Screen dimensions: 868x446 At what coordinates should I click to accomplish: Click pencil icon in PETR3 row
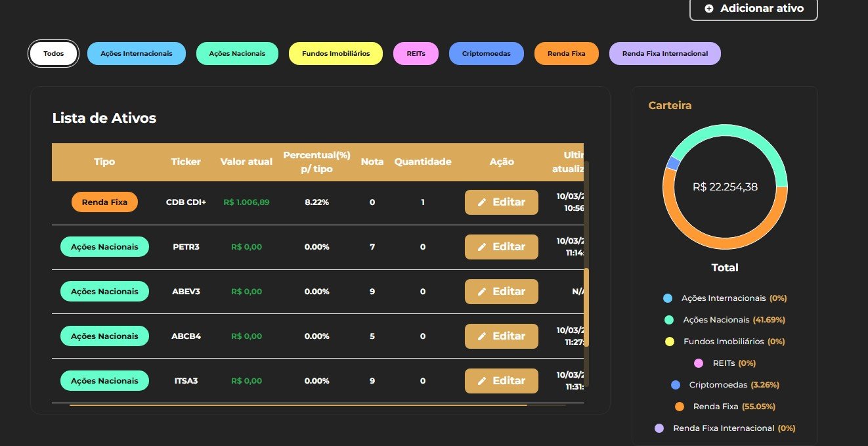pos(482,247)
